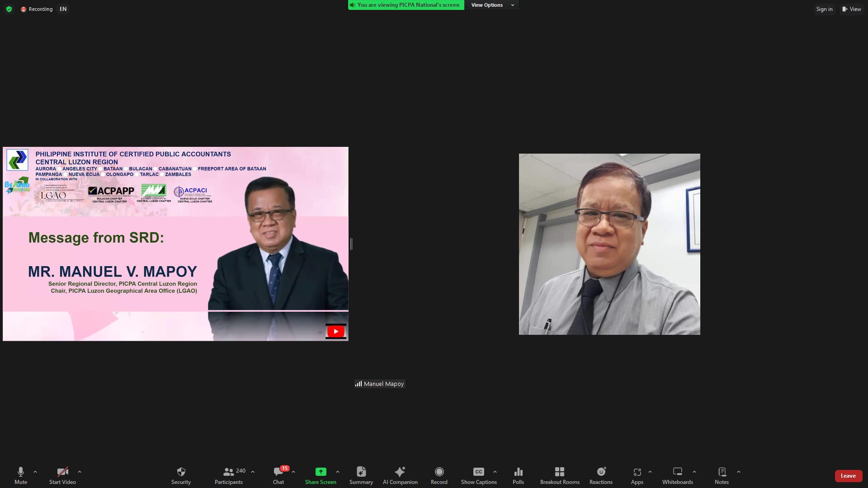
Task: Click the shared screen slide
Action: pos(175,244)
